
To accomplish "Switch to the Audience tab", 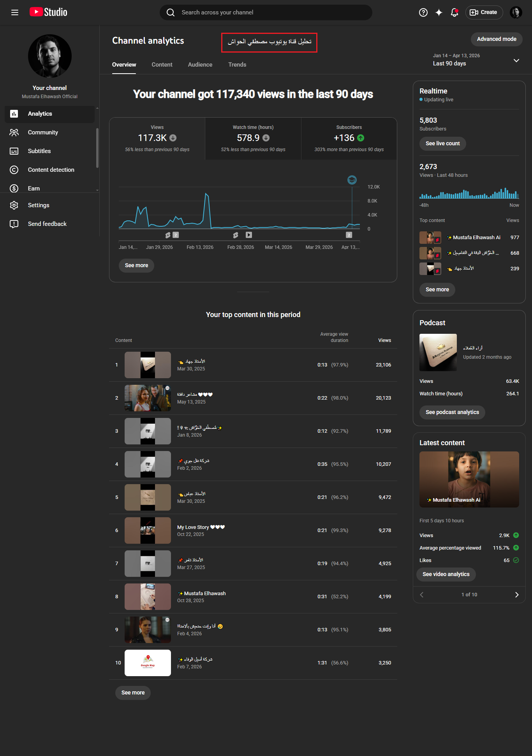I will 200,65.
